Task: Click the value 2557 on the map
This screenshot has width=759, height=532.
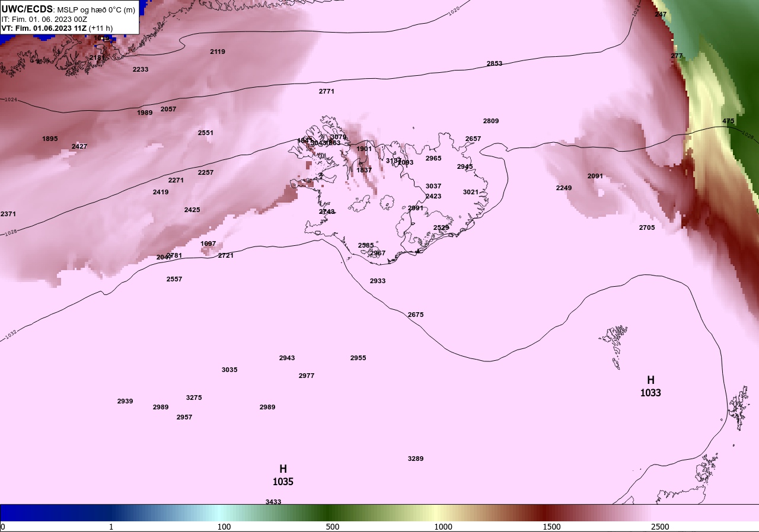Action: pos(174,279)
